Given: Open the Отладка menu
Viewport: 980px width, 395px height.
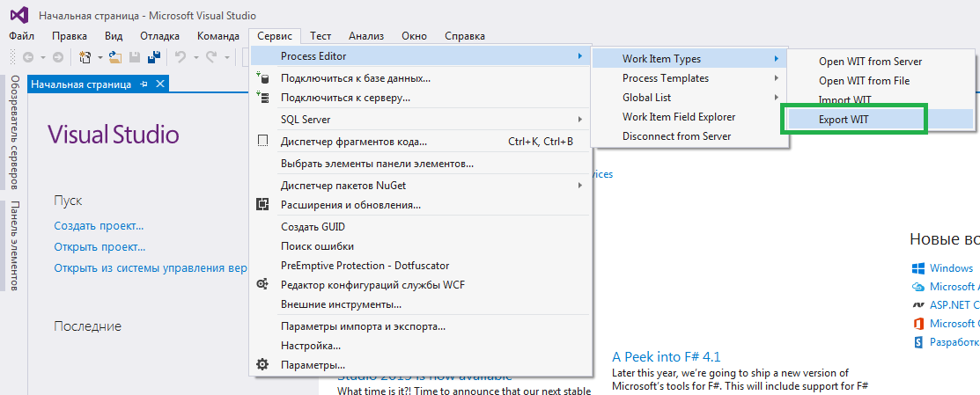Looking at the screenshot, I should pos(159,36).
